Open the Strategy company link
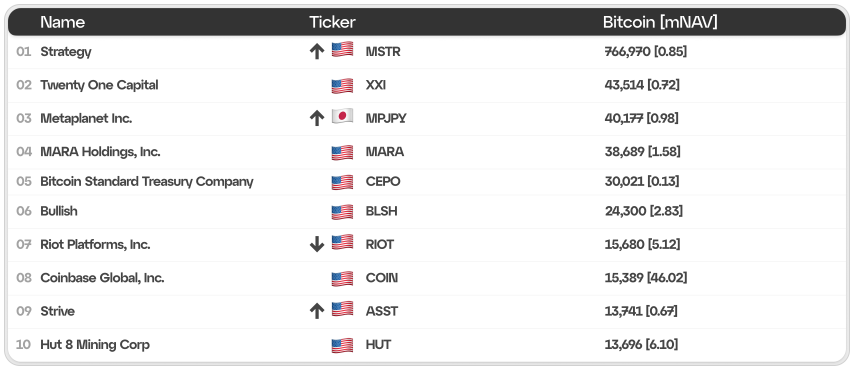Screen dimensions: 854x370 (x=66, y=52)
